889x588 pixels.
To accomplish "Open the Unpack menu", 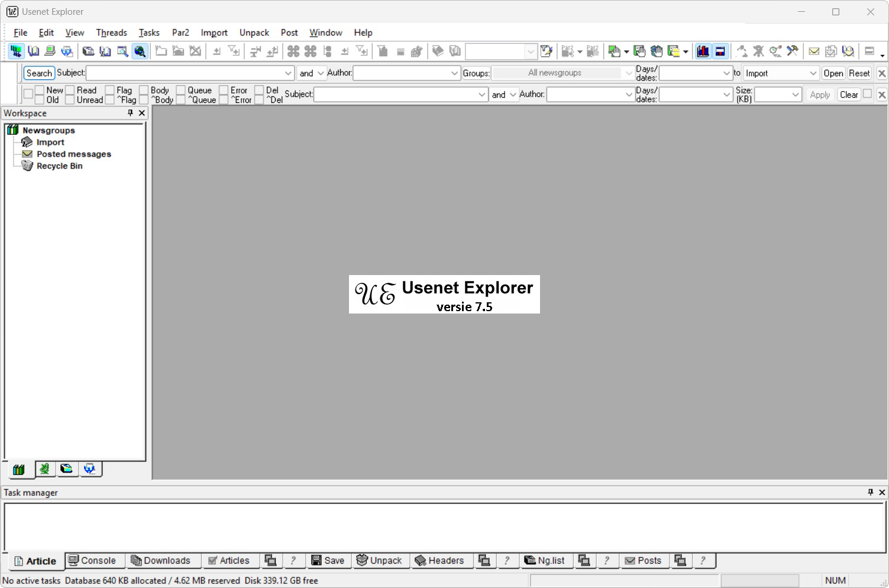I will point(254,33).
